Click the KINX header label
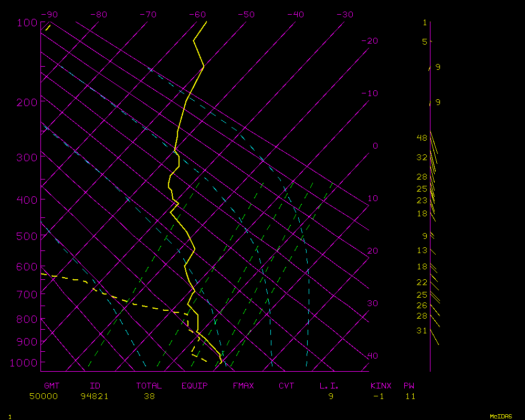The height and width of the screenshot is (420, 525). tap(381, 386)
